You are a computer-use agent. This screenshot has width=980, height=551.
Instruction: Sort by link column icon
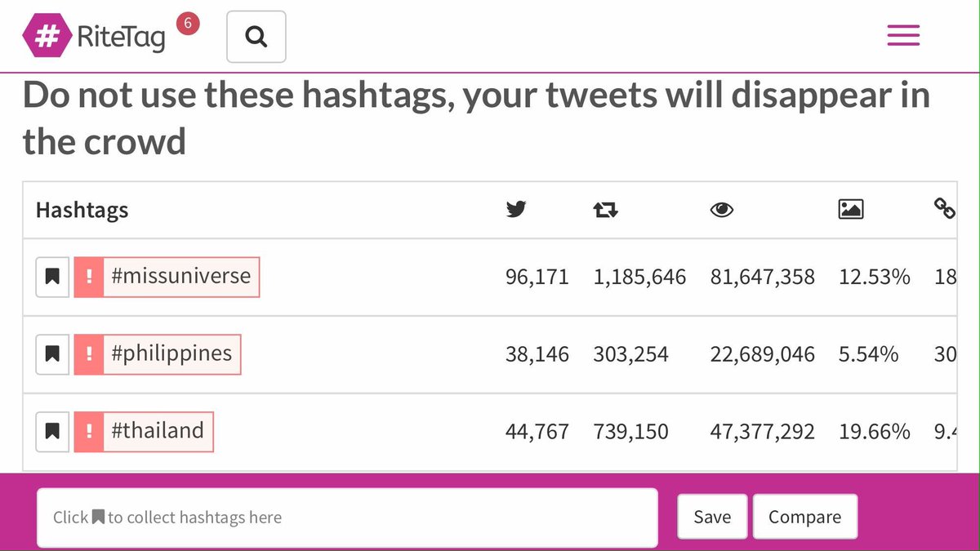(944, 209)
